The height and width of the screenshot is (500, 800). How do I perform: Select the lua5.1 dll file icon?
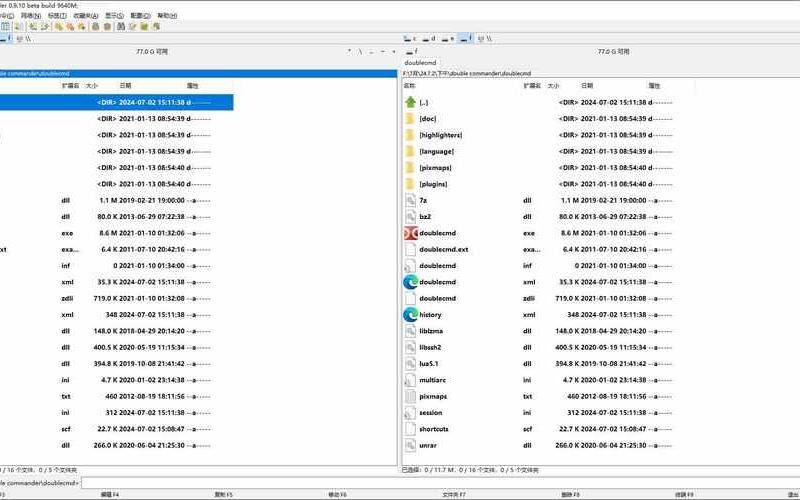pyautogui.click(x=410, y=364)
